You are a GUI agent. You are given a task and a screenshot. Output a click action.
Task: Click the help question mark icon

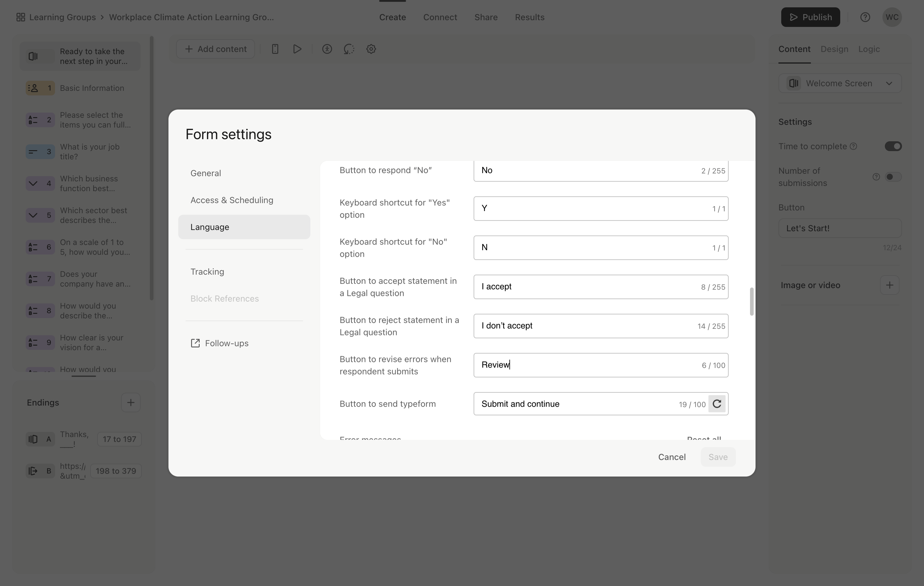click(865, 17)
